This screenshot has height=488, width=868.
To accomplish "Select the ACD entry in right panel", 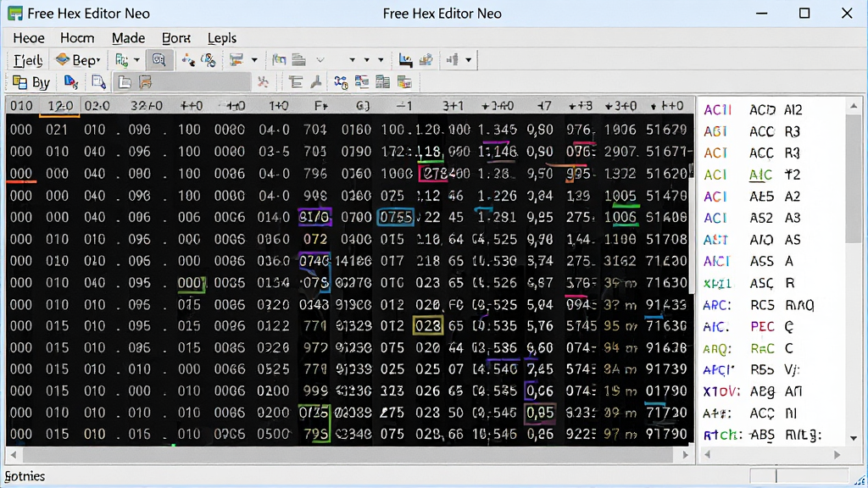I will coord(762,110).
